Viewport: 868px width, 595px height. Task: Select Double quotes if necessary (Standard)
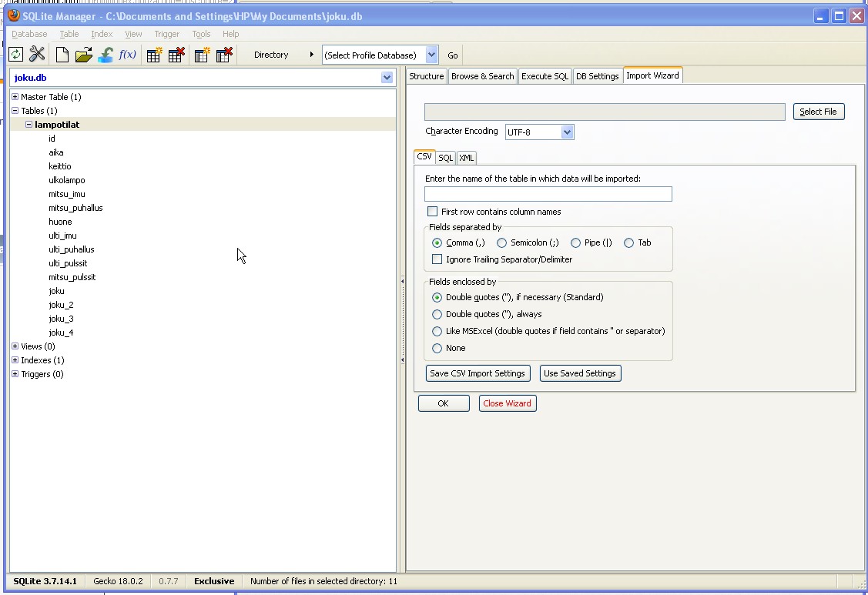[x=437, y=297]
